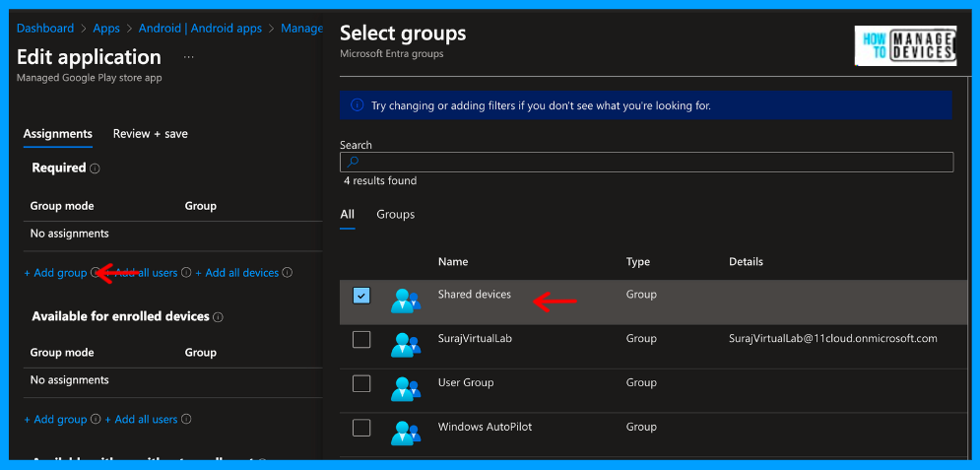The image size is (980, 470).
Task: Click No assignments under Required
Action: (69, 234)
